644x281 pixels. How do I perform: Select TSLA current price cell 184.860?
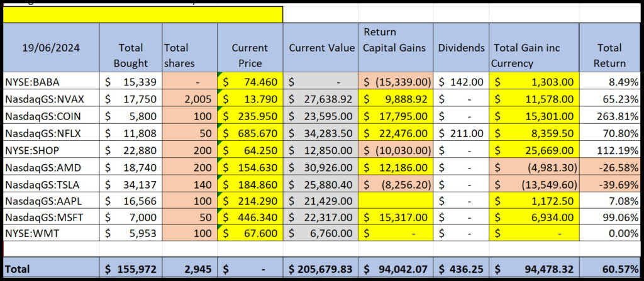[x=250, y=186]
